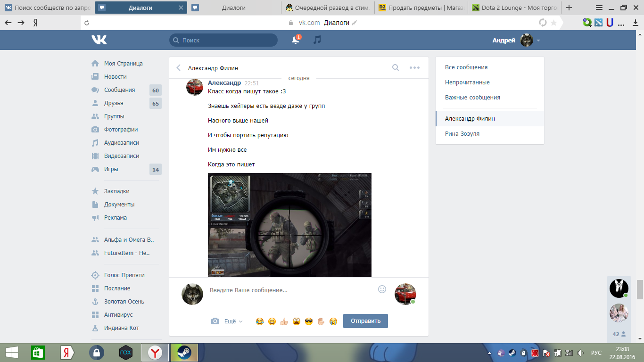This screenshot has width=644, height=362.
Task: Insert the shocked face emoji
Action: coord(297,321)
